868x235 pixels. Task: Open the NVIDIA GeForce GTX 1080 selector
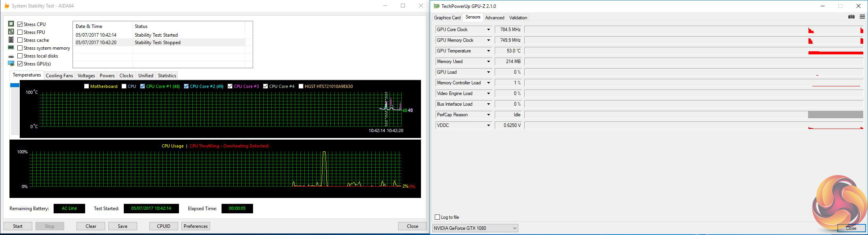475,228
